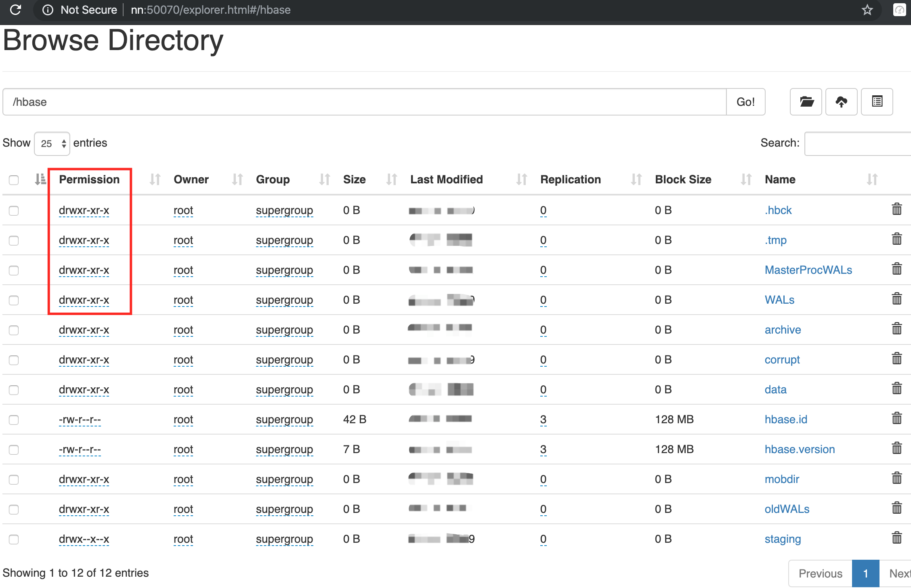
Task: Click the cut and paste list icon button
Action: pyautogui.click(x=877, y=102)
